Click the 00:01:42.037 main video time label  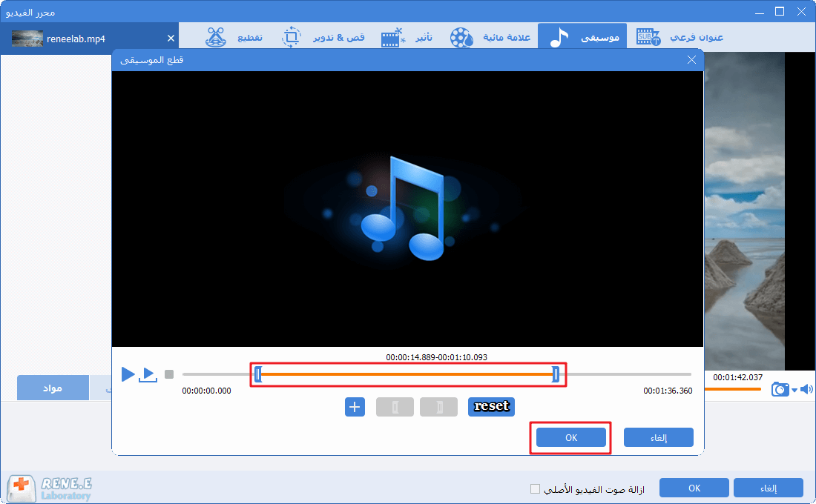[738, 377]
